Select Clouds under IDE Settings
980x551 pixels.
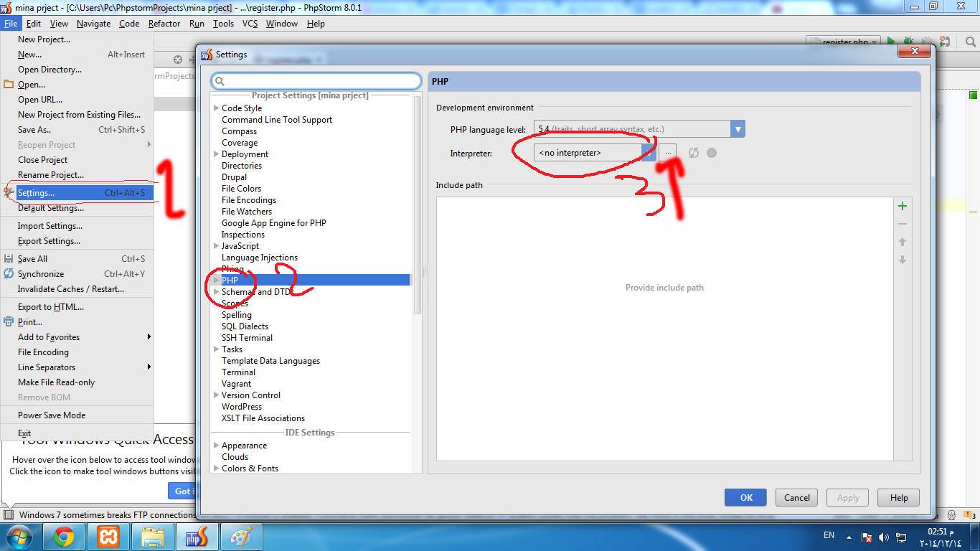coord(235,457)
